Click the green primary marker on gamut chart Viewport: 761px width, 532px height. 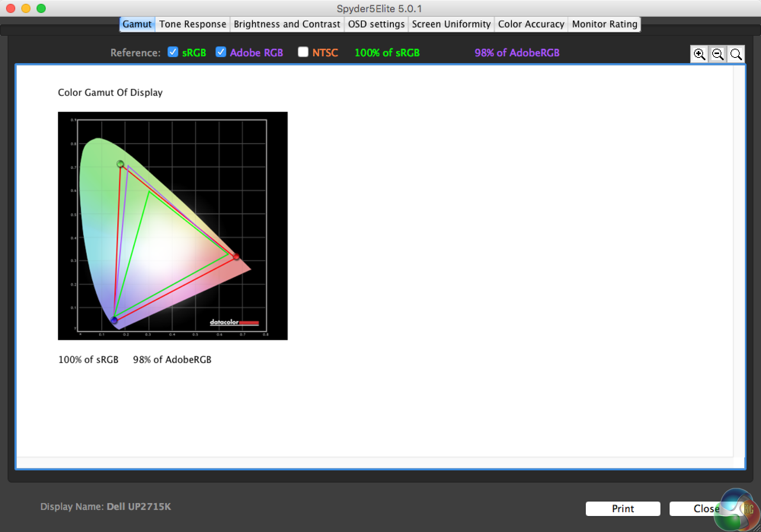click(x=120, y=164)
